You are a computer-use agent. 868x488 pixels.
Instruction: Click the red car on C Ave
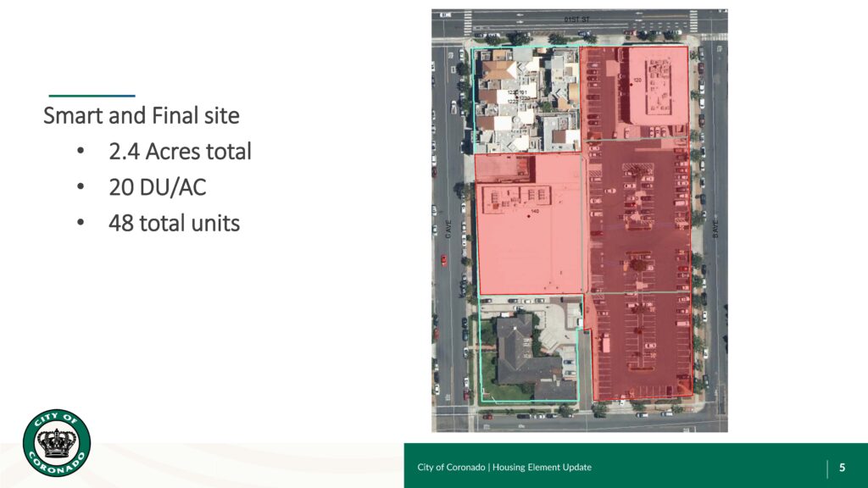(443, 259)
